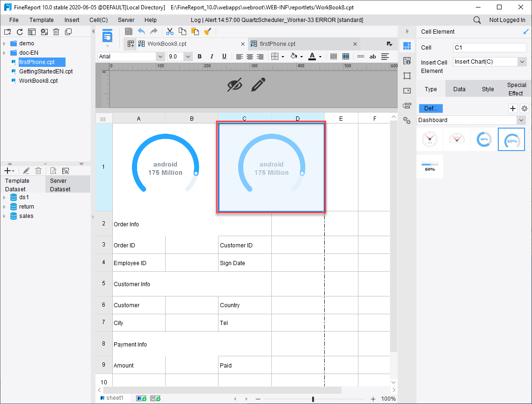The width and height of the screenshot is (532, 404).
Task: Switch to the Special Effect tab
Action: 517,89
